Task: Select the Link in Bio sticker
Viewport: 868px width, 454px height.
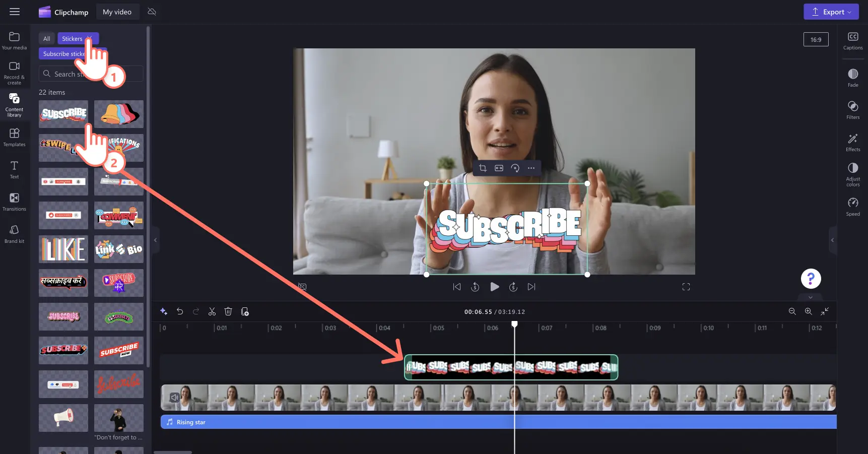Action: [x=119, y=249]
